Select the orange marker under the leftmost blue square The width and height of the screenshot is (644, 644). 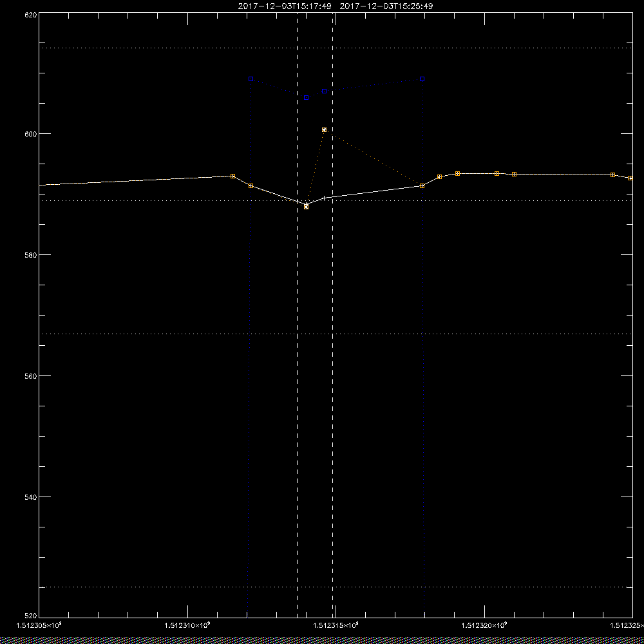tap(251, 186)
